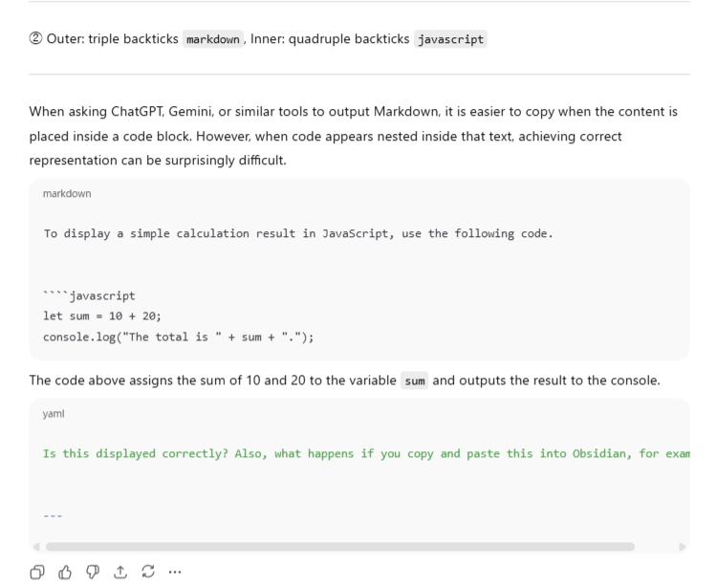Image resolution: width=717 pixels, height=588 pixels.
Task: Click the blue '---' line in yaml block
Action: (x=53, y=513)
